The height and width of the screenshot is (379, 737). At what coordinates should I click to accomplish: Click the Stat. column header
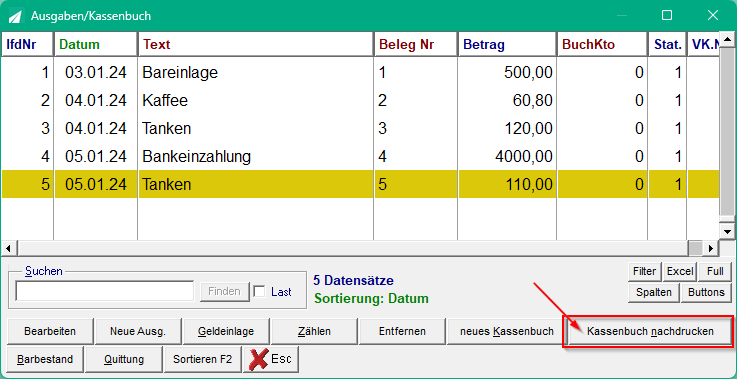point(667,45)
